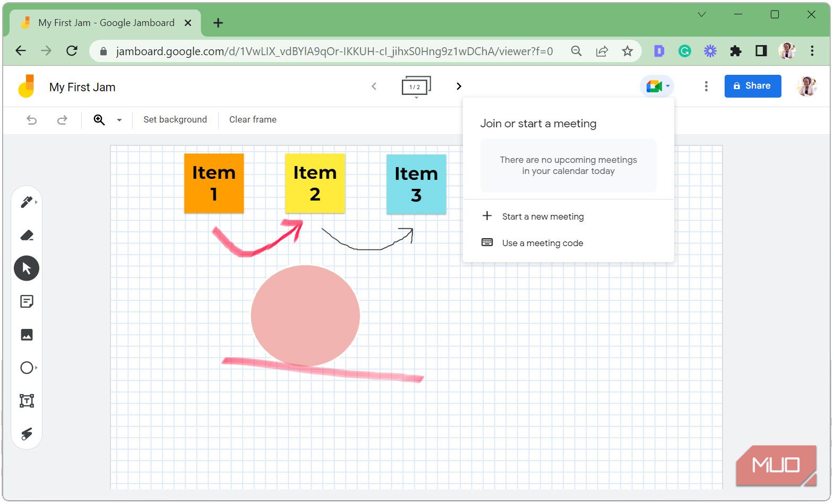Open the Google account avatar in Jamboard
Image resolution: width=834 pixels, height=504 pixels.
pos(807,86)
